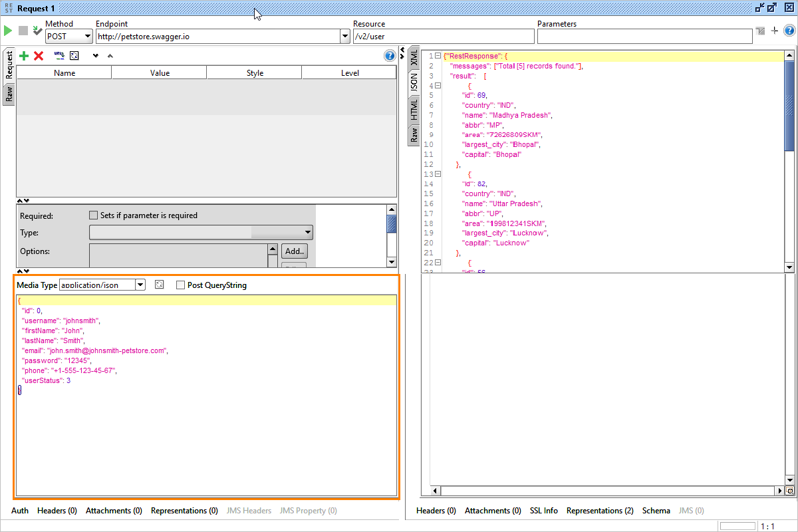
Task: Move parameter down with the down arrow
Action: (x=96, y=56)
